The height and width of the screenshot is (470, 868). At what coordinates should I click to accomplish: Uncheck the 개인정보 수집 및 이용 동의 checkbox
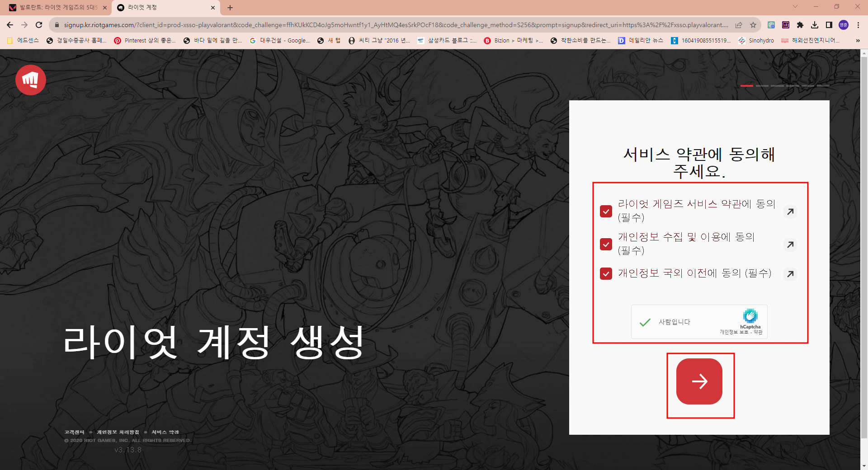point(606,244)
